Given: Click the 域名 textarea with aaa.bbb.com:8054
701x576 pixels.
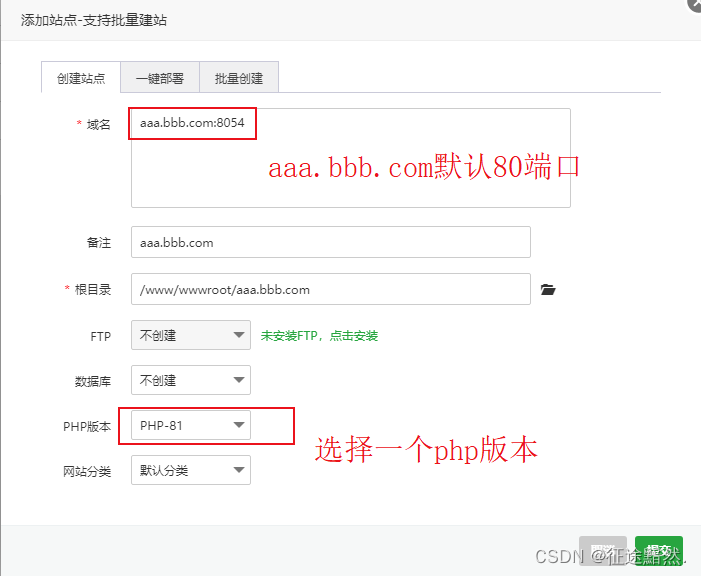Looking at the screenshot, I should point(350,158).
